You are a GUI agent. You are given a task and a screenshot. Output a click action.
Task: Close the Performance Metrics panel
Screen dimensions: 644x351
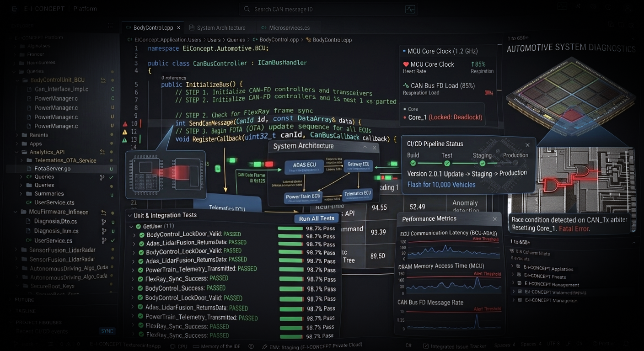point(494,219)
